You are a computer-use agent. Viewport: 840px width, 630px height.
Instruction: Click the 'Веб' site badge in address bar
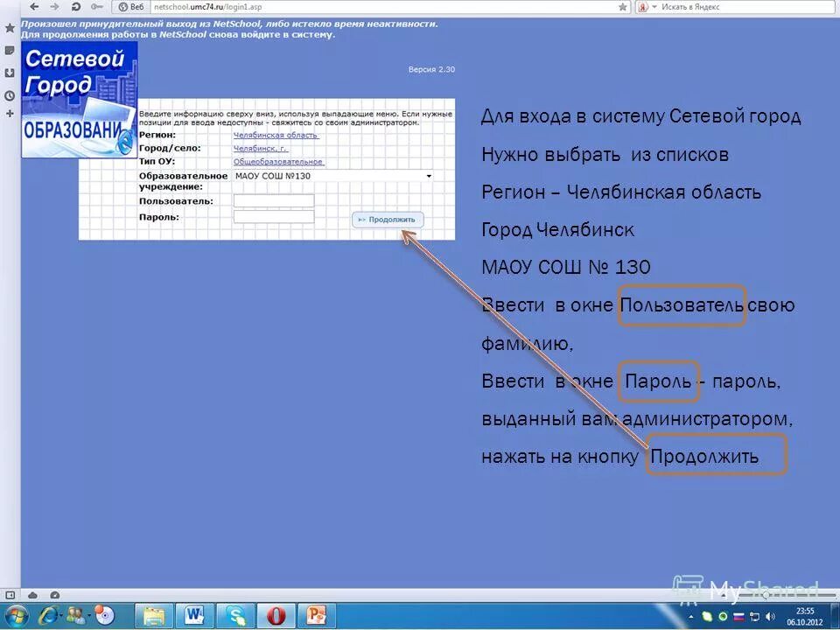(x=130, y=6)
